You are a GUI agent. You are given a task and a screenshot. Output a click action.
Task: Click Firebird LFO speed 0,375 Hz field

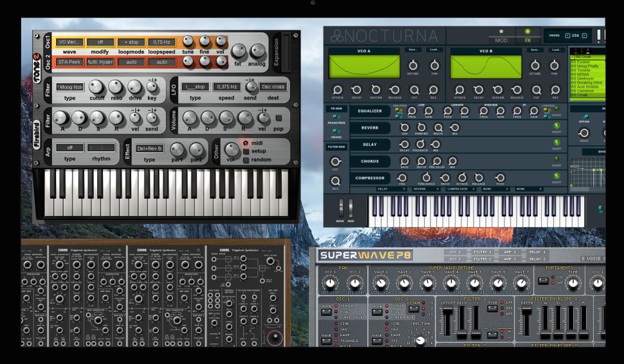point(226,86)
